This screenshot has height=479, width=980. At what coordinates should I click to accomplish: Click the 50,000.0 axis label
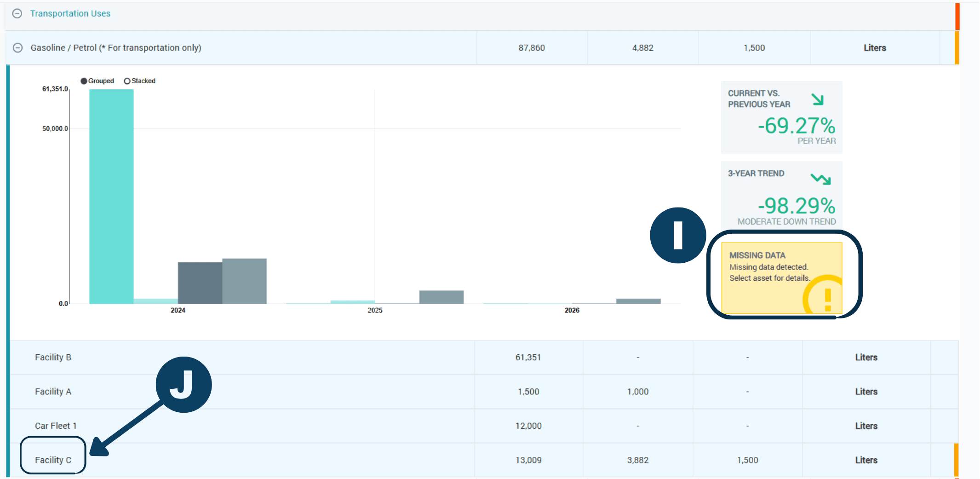tap(55, 129)
